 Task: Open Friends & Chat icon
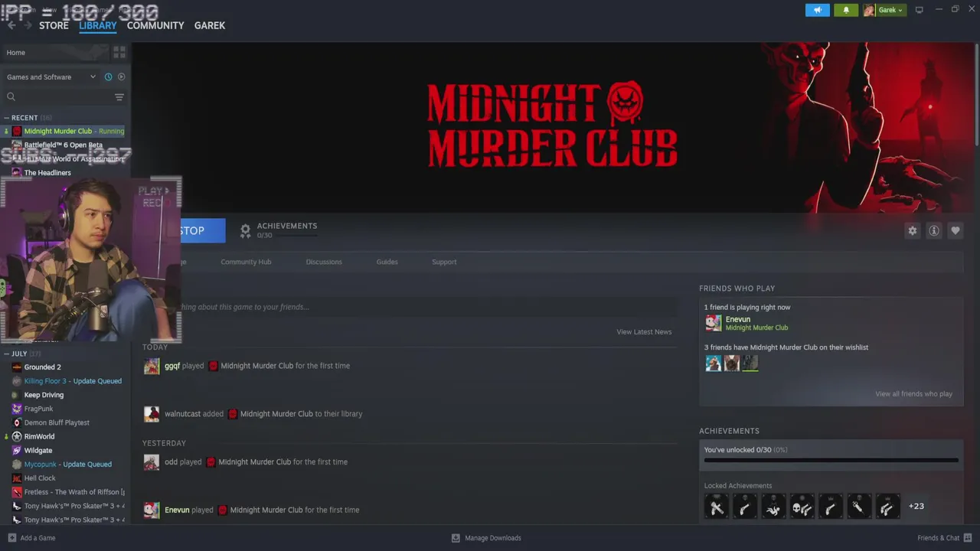(x=968, y=538)
